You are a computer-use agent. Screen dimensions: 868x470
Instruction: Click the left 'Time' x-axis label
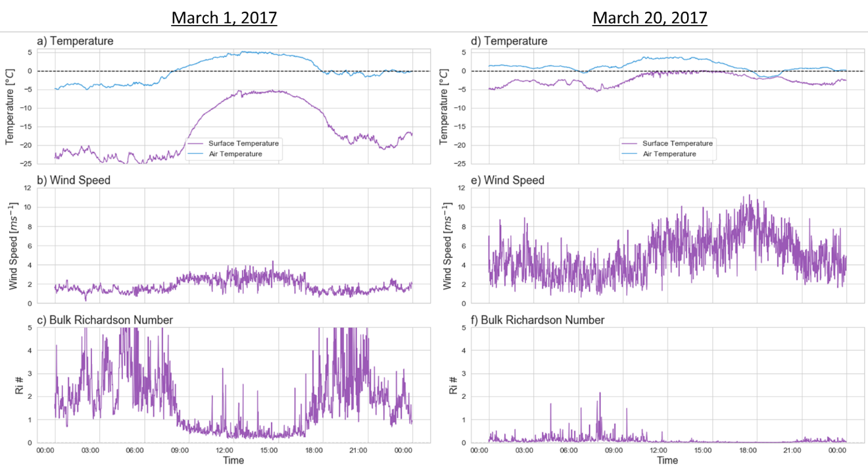pyautogui.click(x=233, y=460)
